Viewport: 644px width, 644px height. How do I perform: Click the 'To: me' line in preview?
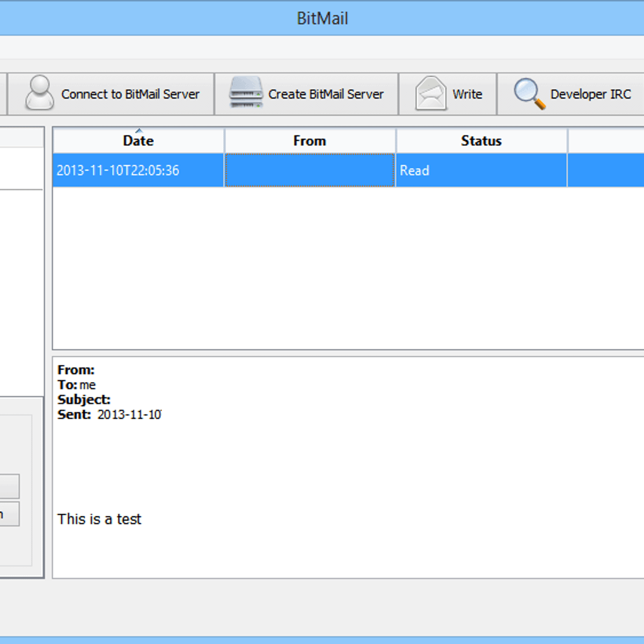[77, 385]
